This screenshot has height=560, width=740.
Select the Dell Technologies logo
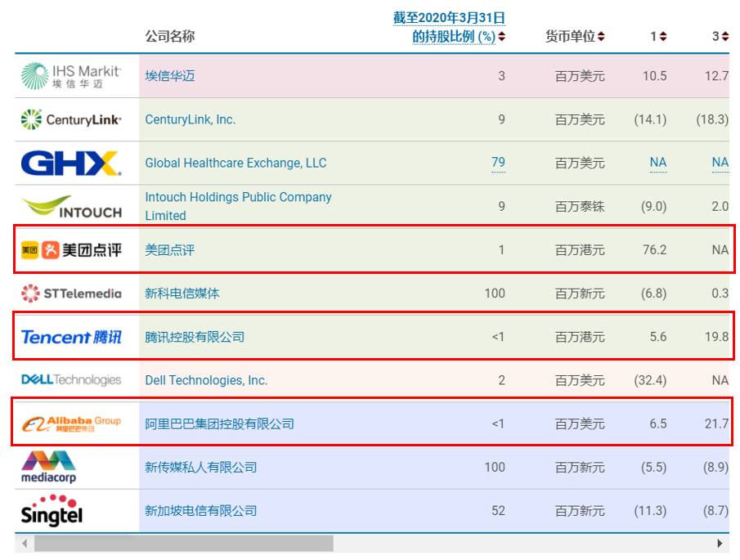pos(71,379)
